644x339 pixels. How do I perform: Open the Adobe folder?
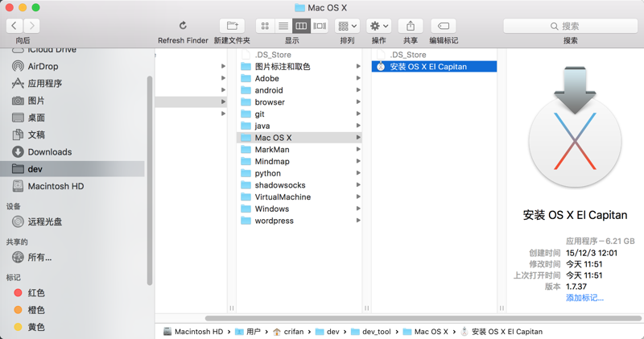coord(299,78)
